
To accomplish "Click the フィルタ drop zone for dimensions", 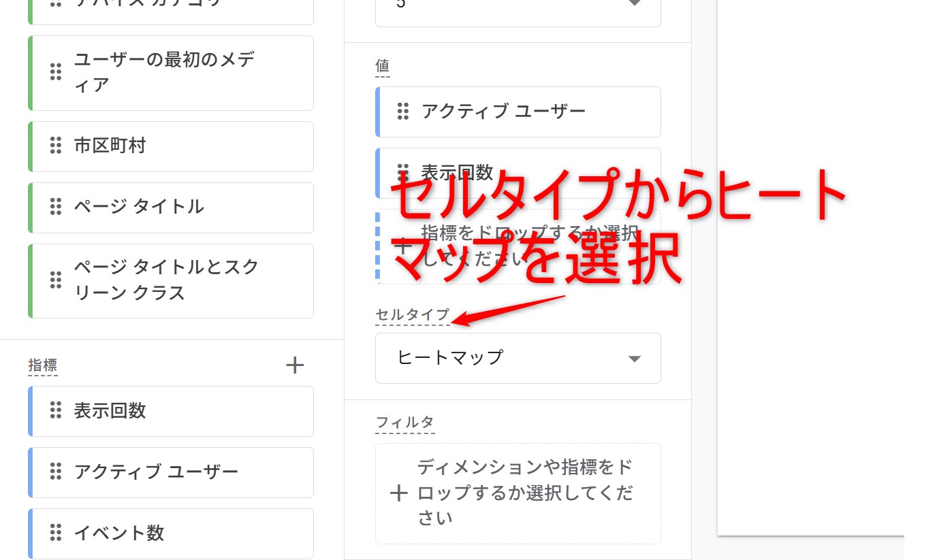I will (518, 493).
